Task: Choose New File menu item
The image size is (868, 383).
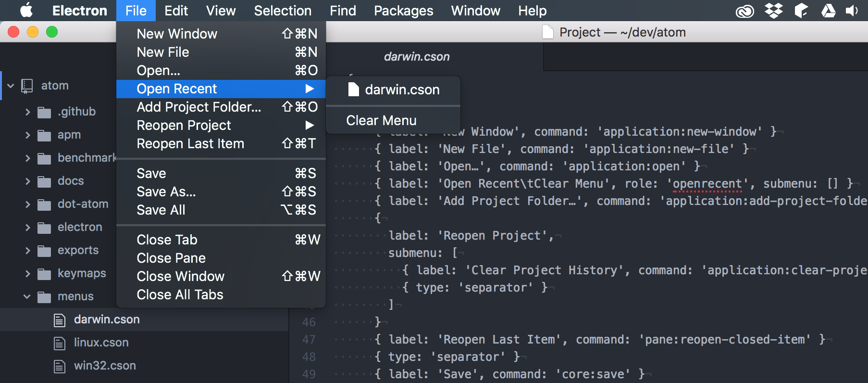Action: (x=221, y=52)
